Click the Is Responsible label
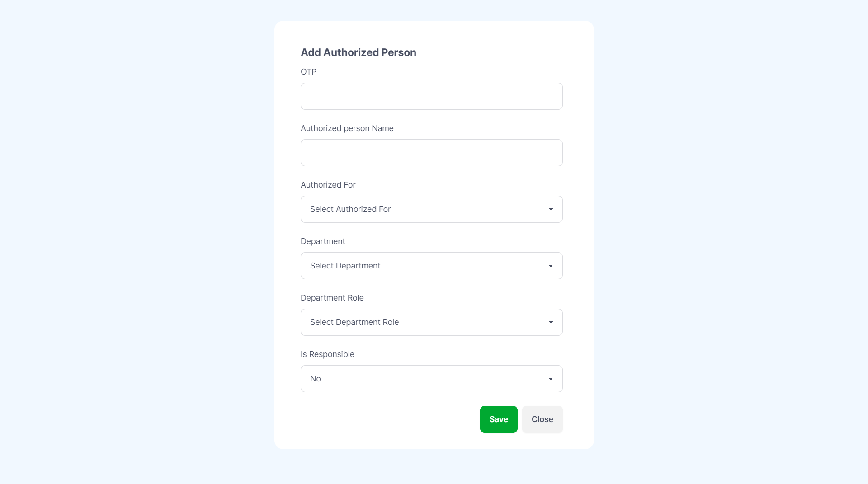This screenshot has width=868, height=484. coord(327,354)
